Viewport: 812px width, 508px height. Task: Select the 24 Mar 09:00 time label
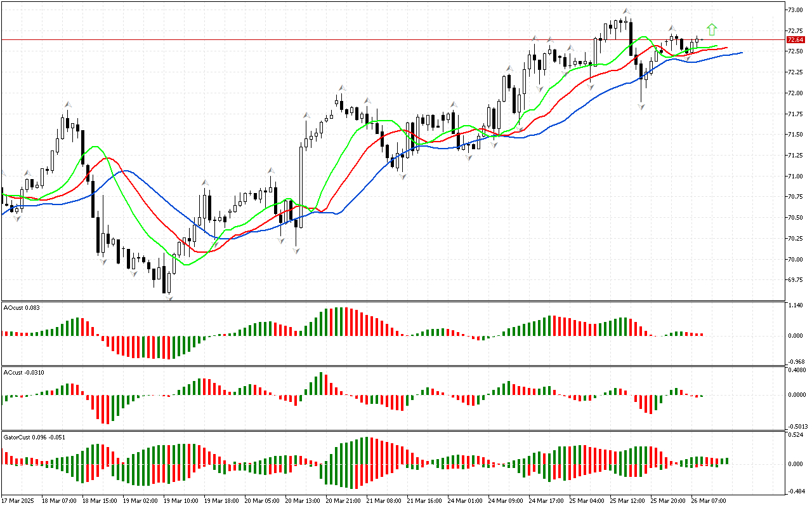(506, 501)
